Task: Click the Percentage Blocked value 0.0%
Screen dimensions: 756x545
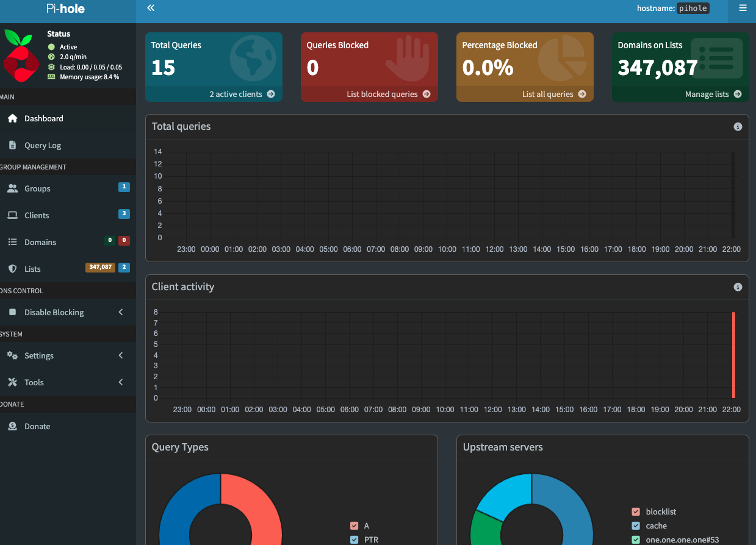Action: pos(488,68)
